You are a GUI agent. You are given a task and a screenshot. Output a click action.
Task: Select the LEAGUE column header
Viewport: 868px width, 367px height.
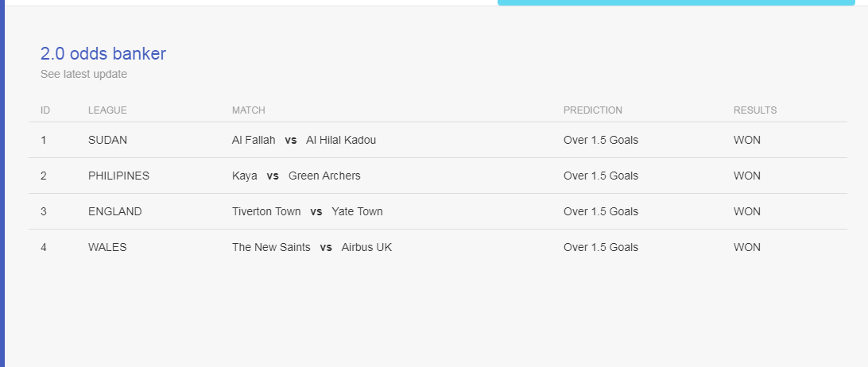(x=107, y=110)
